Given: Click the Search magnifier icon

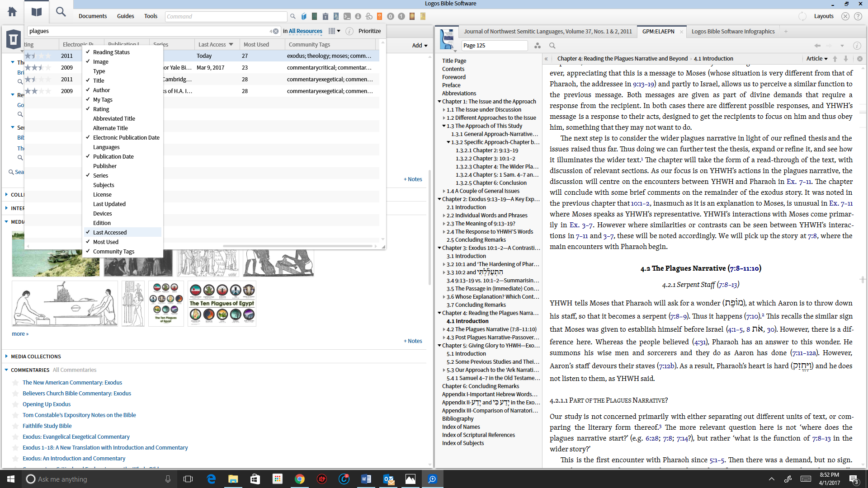Looking at the screenshot, I should [x=61, y=12].
